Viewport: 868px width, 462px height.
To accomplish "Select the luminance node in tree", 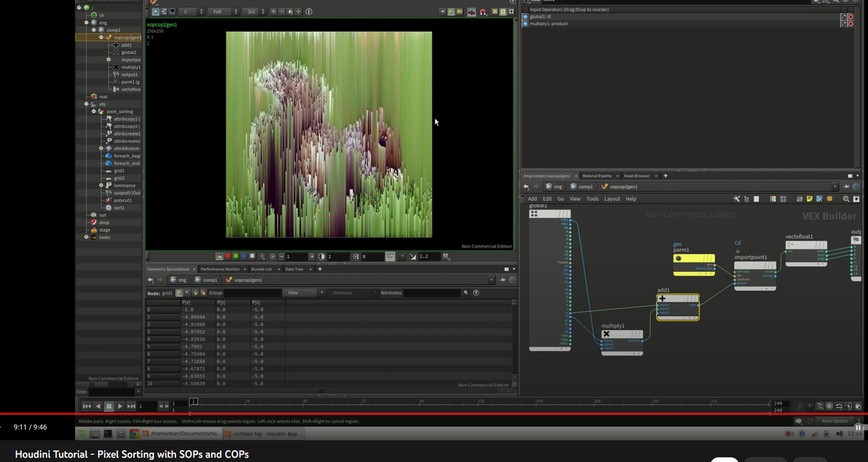I will 125,186.
